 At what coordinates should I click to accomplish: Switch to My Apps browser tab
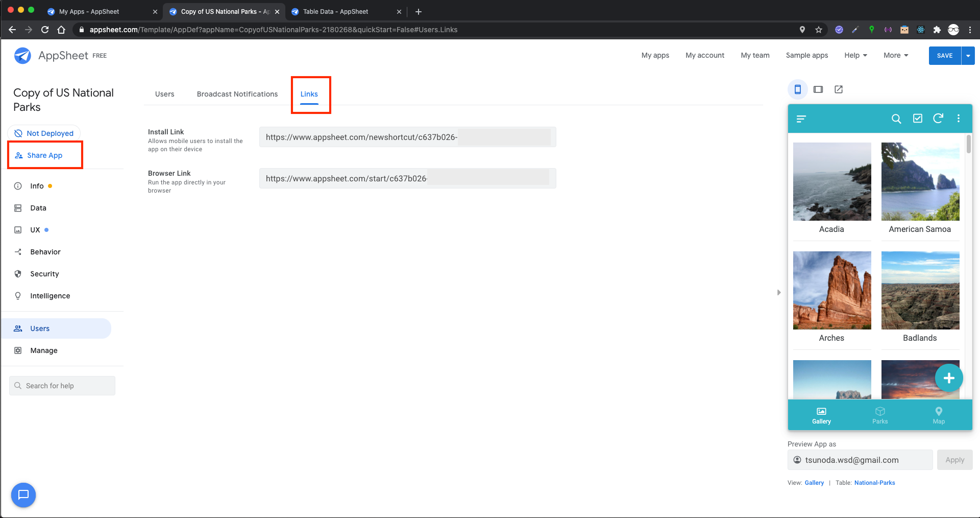point(101,11)
